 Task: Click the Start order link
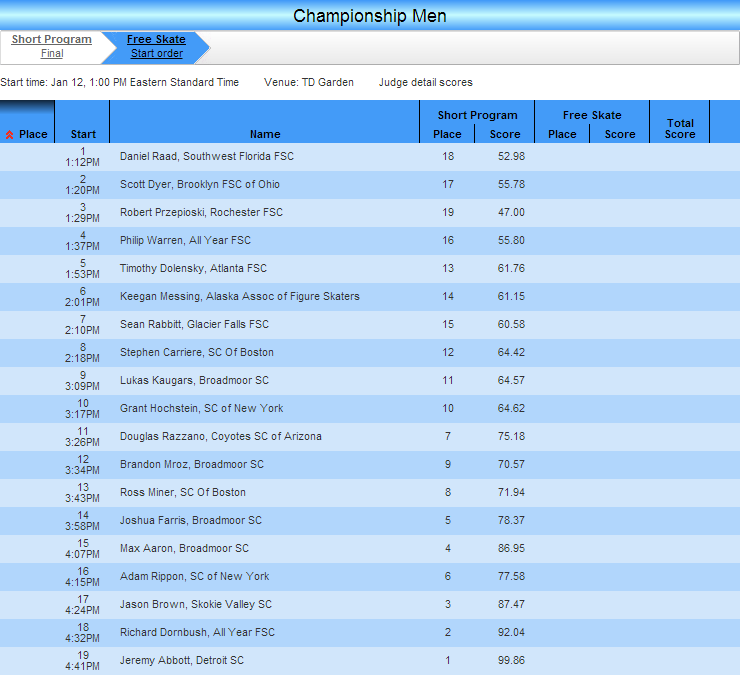coord(157,53)
